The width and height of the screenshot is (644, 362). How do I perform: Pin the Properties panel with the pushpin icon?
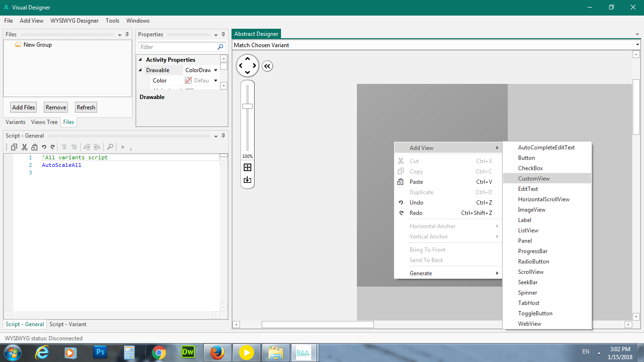pyautogui.click(x=223, y=34)
